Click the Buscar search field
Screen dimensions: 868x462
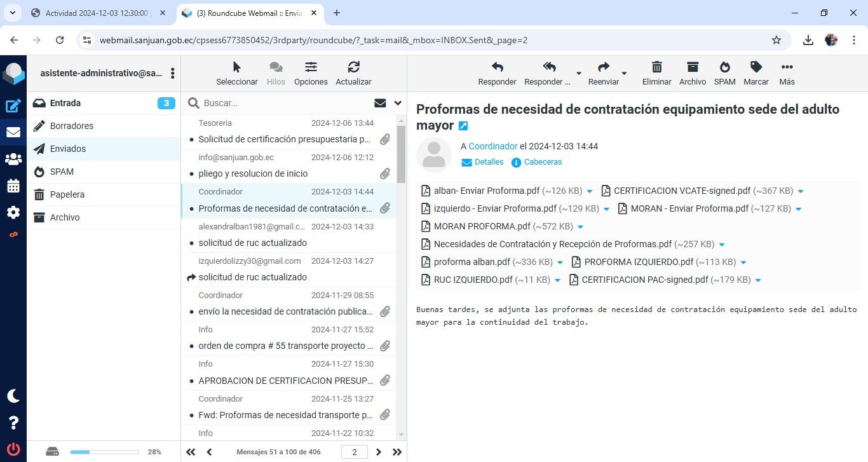point(286,103)
